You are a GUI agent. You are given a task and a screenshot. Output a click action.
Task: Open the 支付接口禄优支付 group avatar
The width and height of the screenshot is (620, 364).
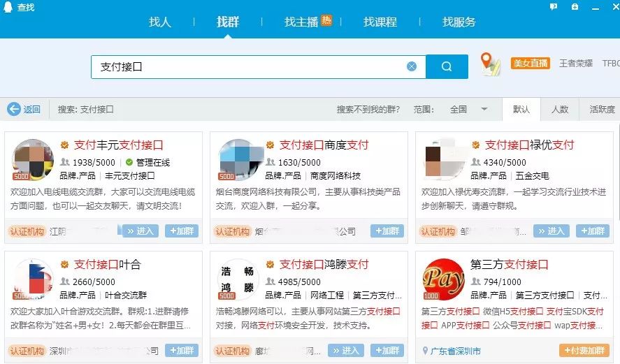point(445,159)
